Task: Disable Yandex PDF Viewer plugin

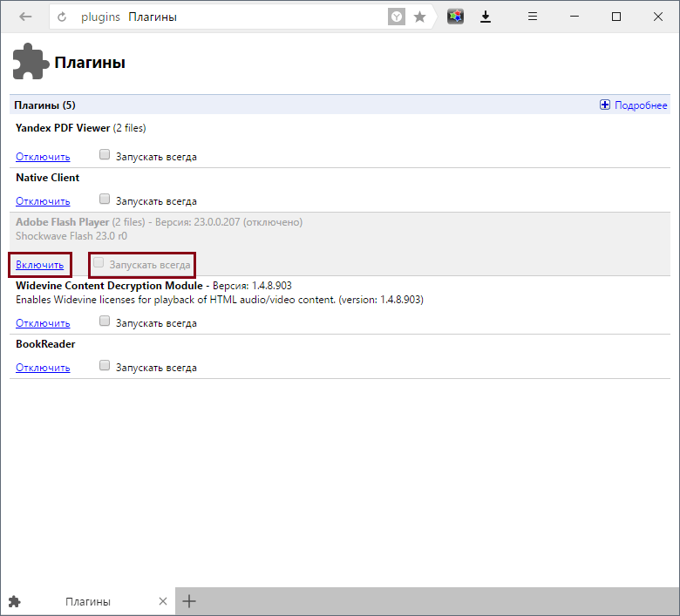Action: click(43, 157)
